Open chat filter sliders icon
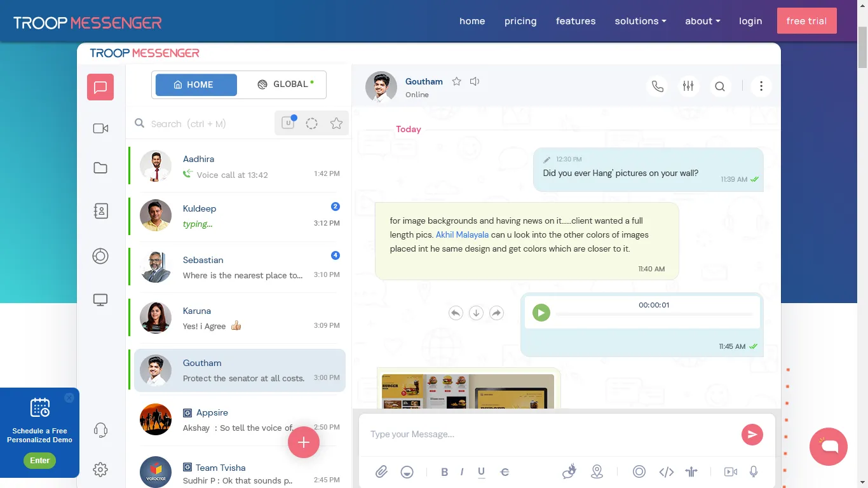This screenshot has height=488, width=868. tap(688, 86)
